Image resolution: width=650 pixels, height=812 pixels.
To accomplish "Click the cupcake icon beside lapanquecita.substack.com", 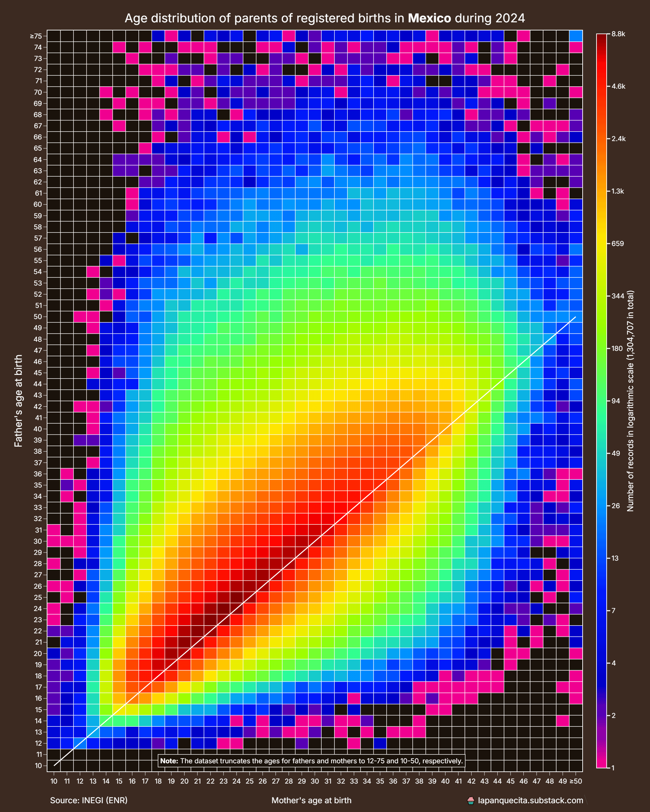I will [471, 800].
